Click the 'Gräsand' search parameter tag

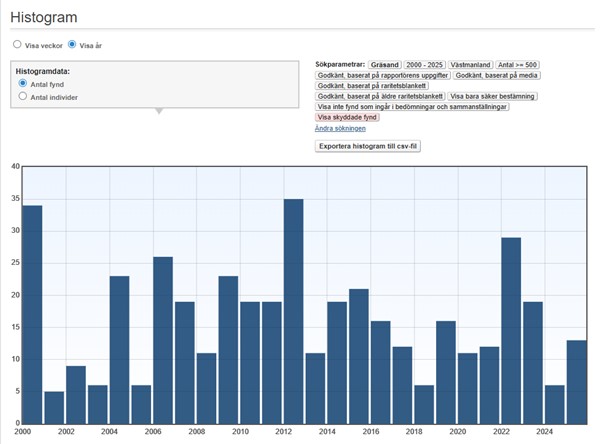point(384,64)
